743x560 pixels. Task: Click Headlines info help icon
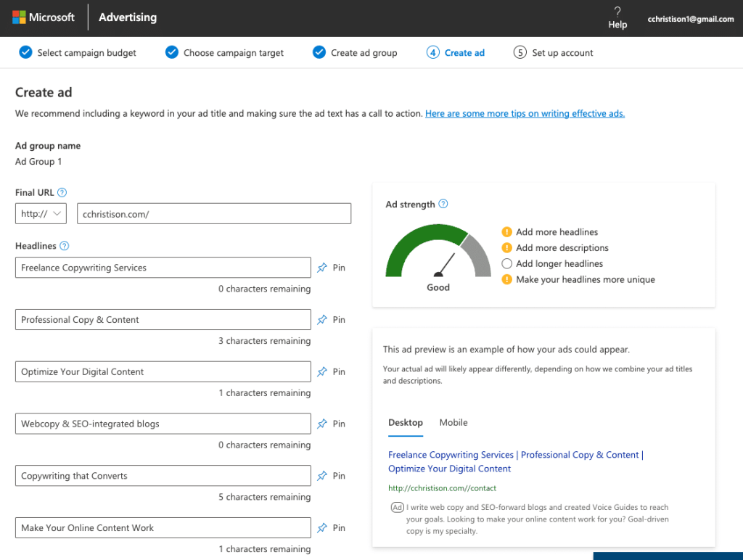pyautogui.click(x=64, y=246)
